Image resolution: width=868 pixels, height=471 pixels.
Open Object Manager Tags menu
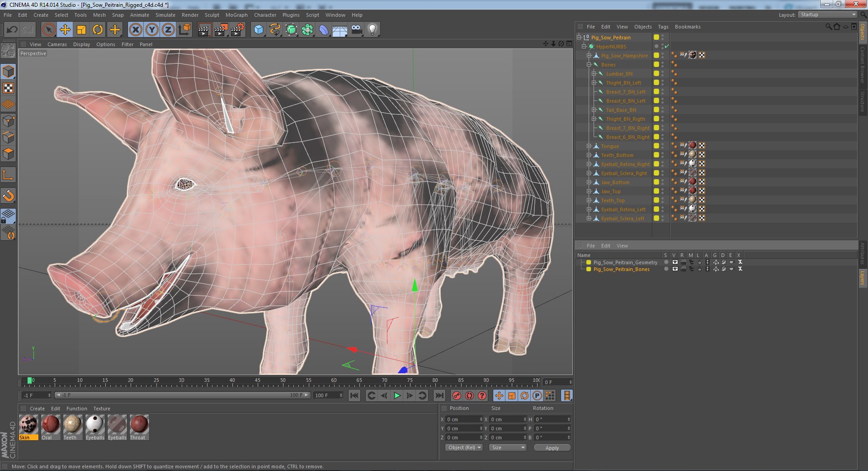(x=663, y=27)
